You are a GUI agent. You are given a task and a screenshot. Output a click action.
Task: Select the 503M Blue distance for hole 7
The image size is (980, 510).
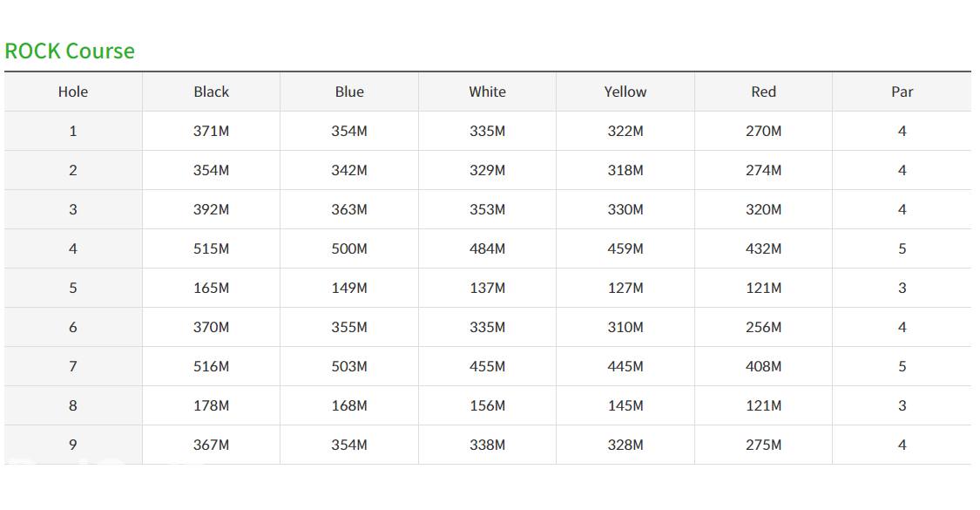pos(349,366)
